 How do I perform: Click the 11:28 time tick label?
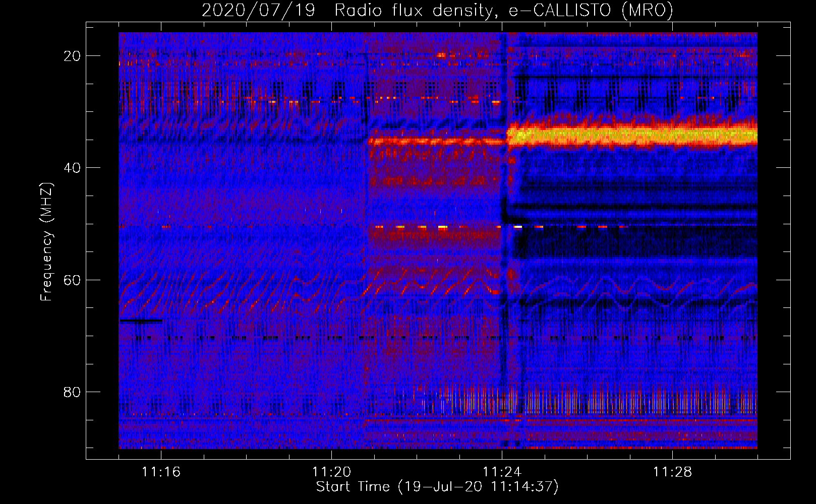coord(672,472)
